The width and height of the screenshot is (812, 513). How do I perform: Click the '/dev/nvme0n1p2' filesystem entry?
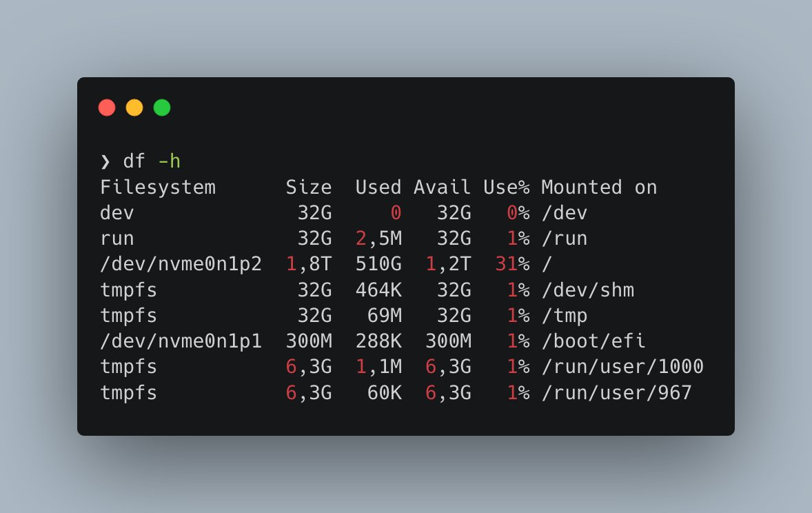tap(181, 264)
